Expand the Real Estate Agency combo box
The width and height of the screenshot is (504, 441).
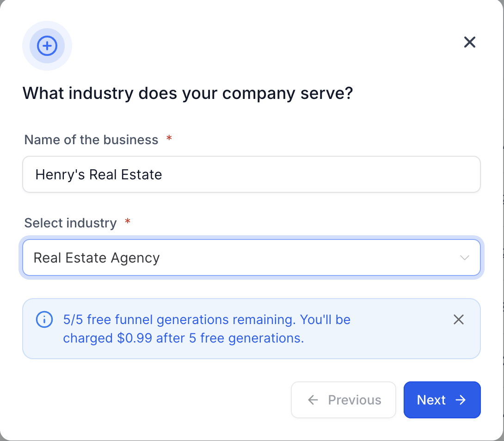tap(252, 257)
